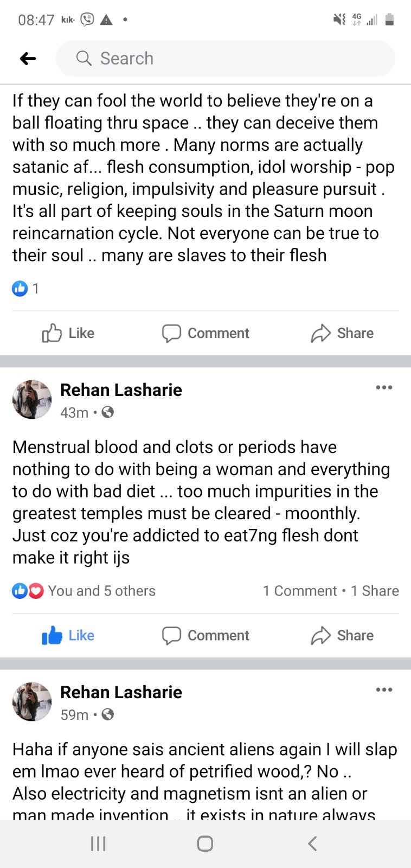
Task: Like the first post about Saturn moon
Action: (x=68, y=333)
